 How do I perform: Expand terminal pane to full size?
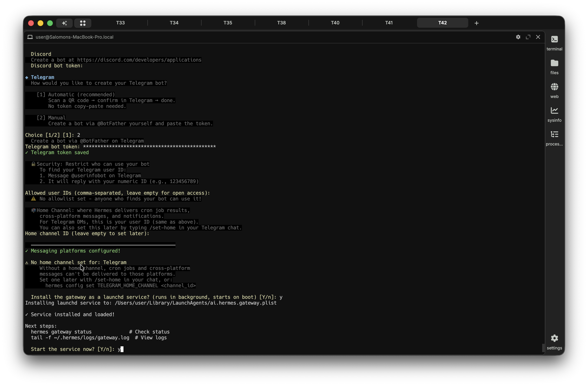coord(528,37)
